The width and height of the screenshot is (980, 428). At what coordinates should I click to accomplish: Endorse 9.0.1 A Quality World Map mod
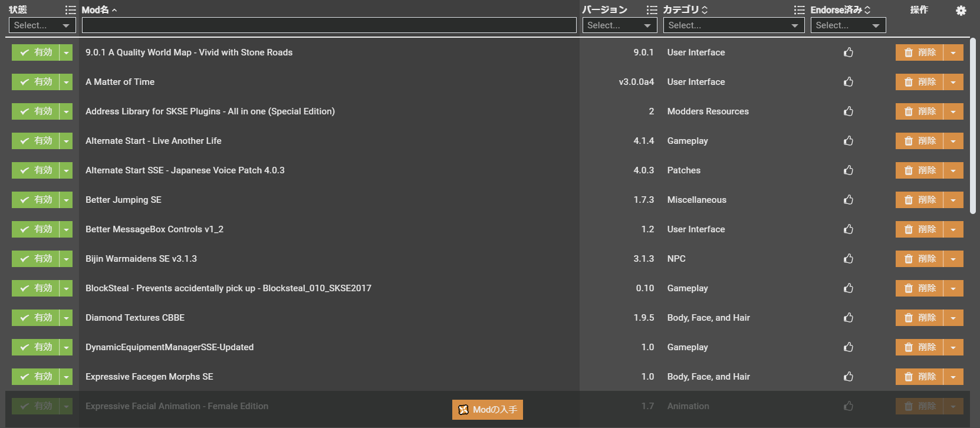849,52
